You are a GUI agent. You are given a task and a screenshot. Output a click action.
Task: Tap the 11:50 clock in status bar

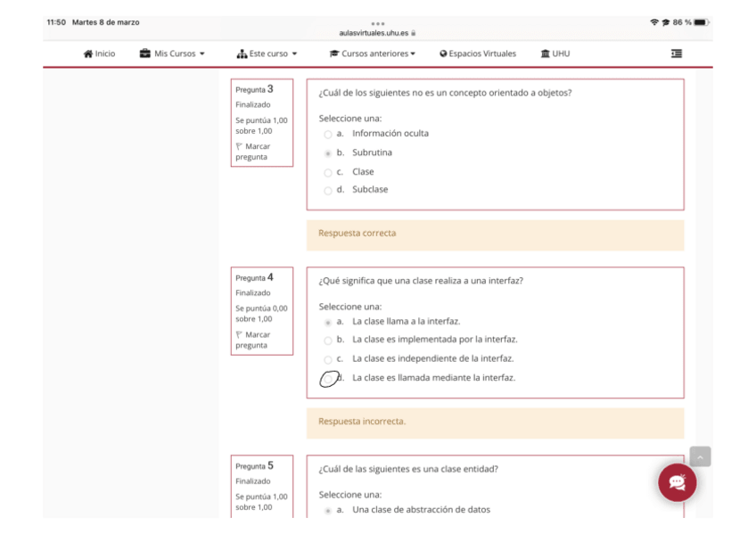[56, 22]
